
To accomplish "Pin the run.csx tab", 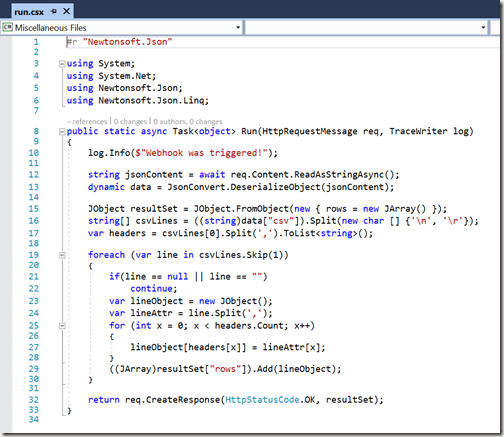I will tap(54, 12).
